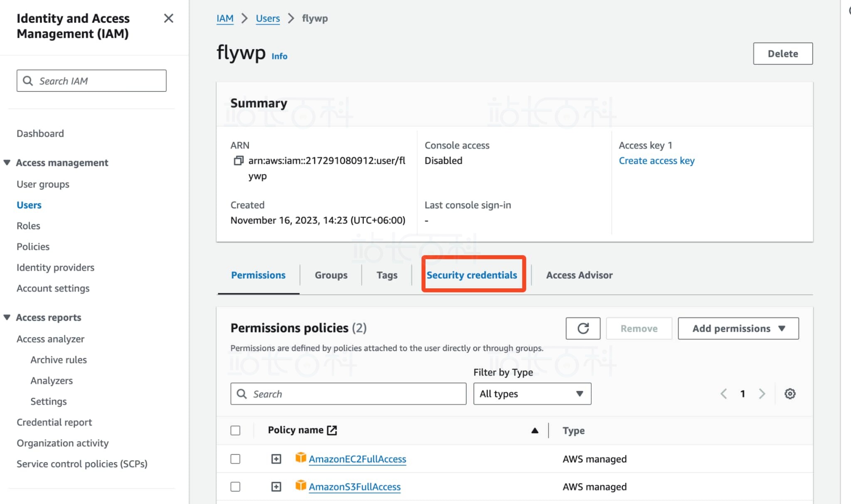Check the AmazonEC2FullAccess policy checkbox
Screen dimensions: 851x504
point(235,459)
